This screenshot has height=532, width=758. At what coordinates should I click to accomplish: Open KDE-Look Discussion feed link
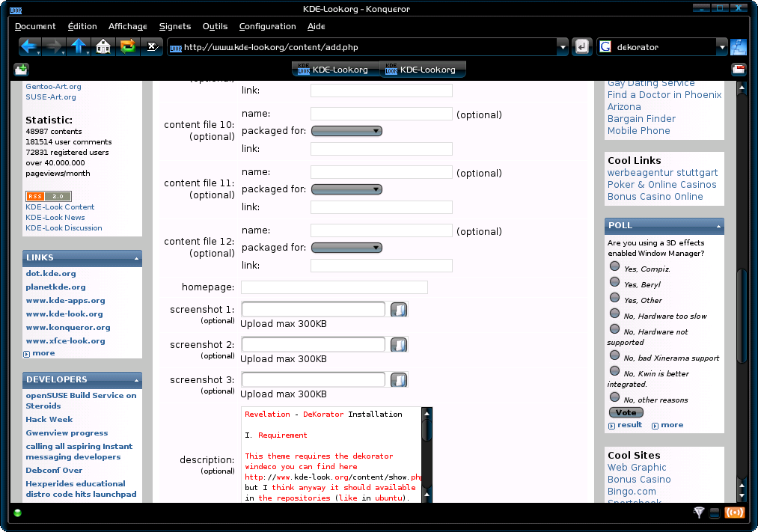(64, 228)
